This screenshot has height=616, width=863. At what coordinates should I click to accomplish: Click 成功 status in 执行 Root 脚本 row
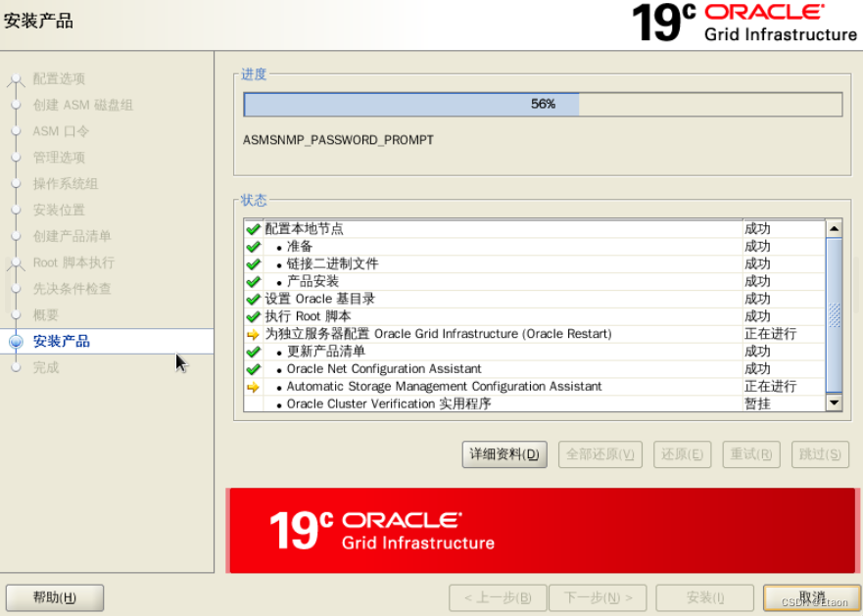757,316
